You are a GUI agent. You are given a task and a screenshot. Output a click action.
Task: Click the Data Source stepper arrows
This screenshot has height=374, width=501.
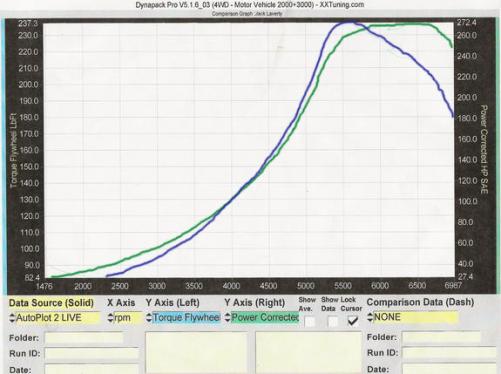(12, 318)
